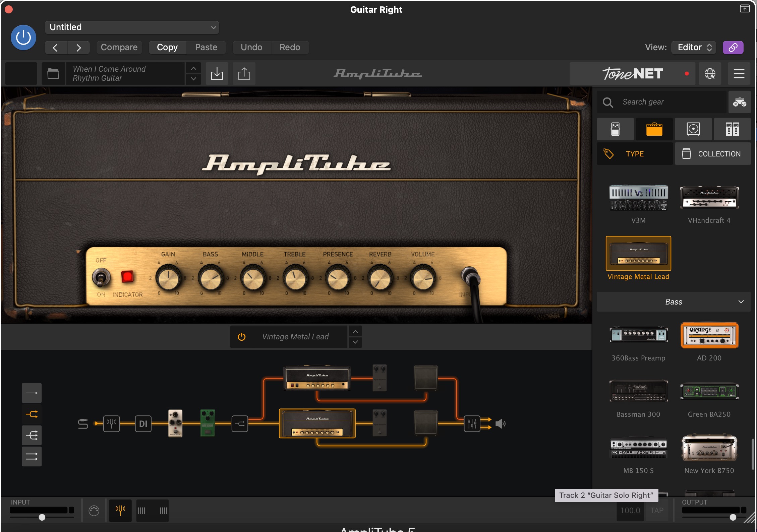Click the Search gear field
757x532 pixels.
click(661, 102)
